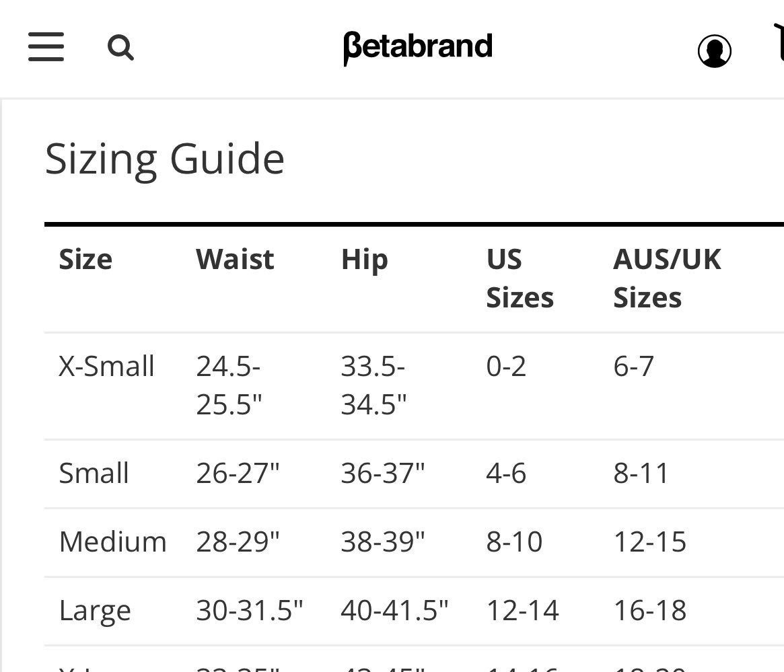Click the 30-31.5" waist measurement

pyautogui.click(x=250, y=610)
